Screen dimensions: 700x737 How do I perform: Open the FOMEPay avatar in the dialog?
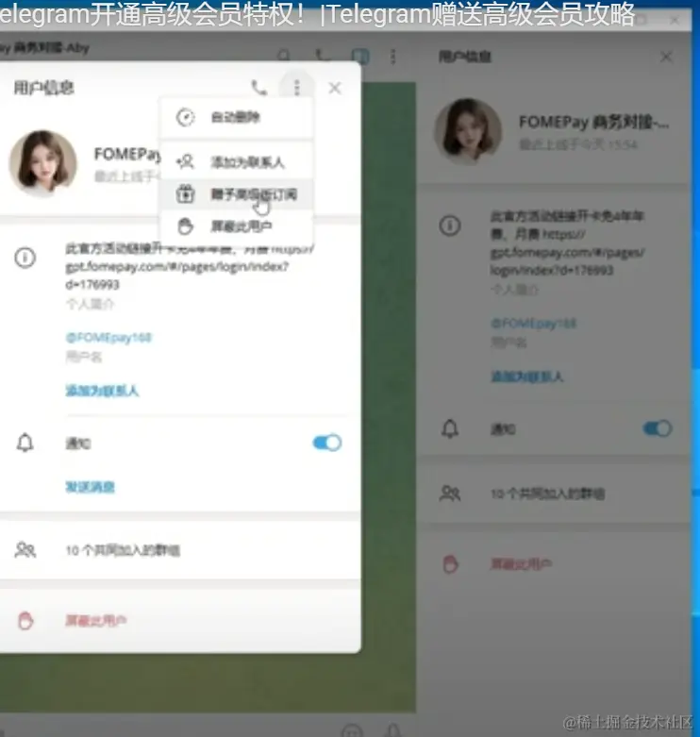point(43,162)
